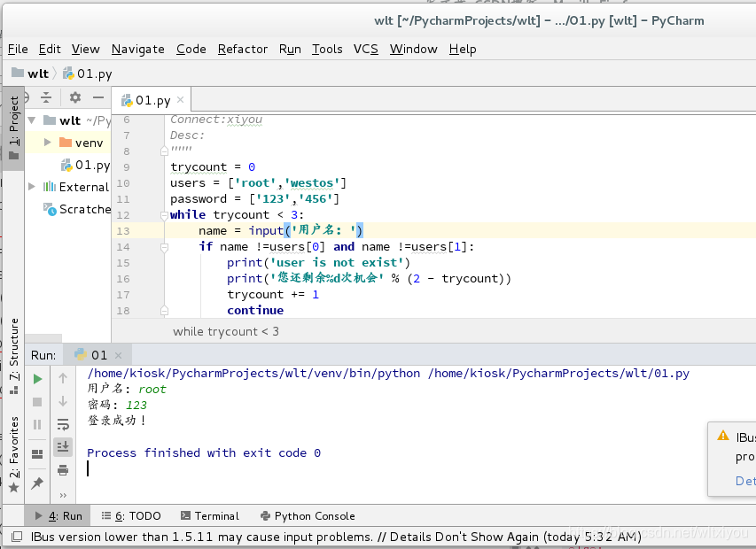Open the Help menu
This screenshot has width=756, height=549.
pos(463,49)
